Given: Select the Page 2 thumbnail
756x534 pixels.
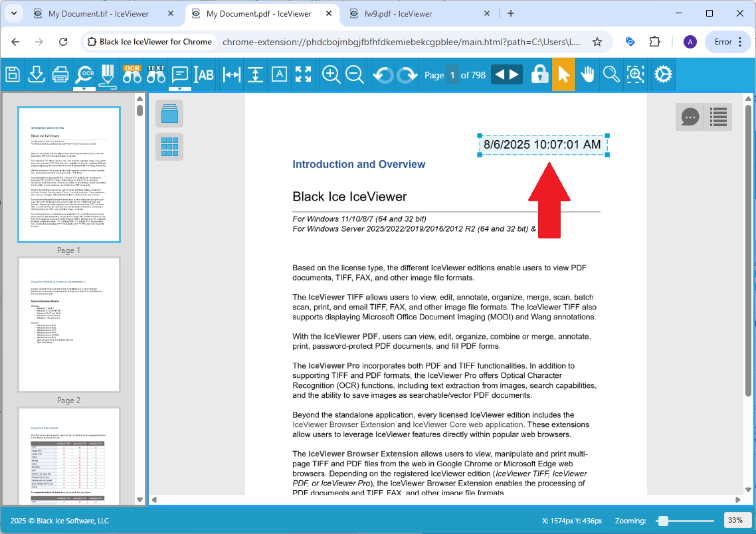Looking at the screenshot, I should 69,325.
